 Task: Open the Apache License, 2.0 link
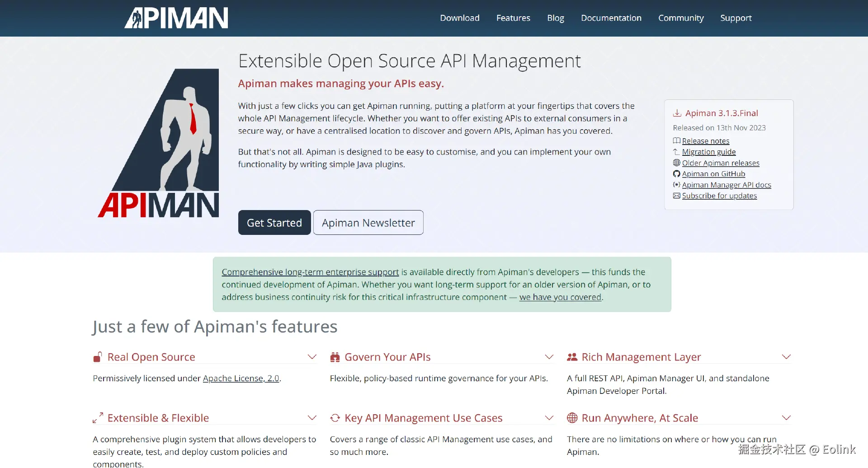click(241, 378)
